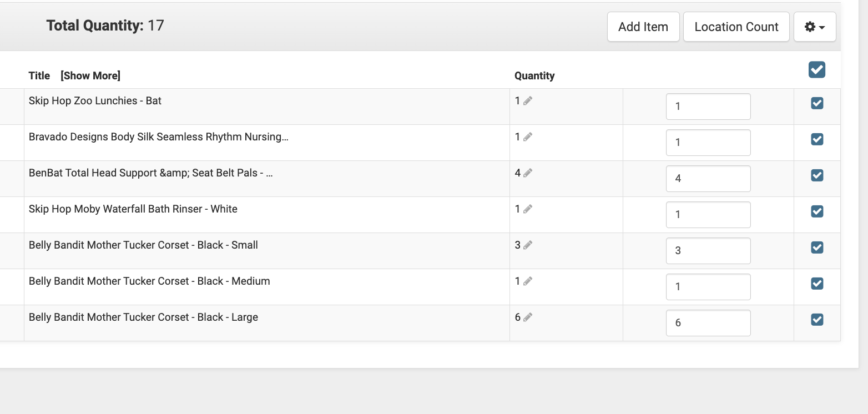Select 'Belly Bandit Mother Tucker Corset - Black - Medium'
Viewport: 868px width, 414px height.
pos(149,281)
